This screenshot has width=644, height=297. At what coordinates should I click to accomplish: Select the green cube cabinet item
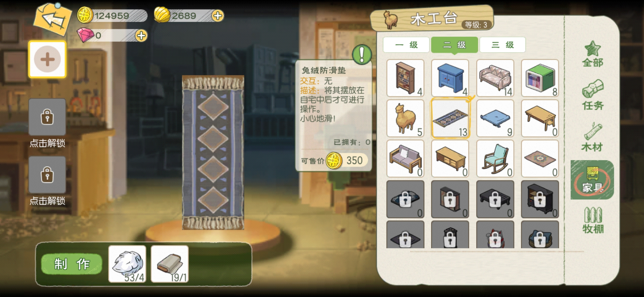click(540, 78)
